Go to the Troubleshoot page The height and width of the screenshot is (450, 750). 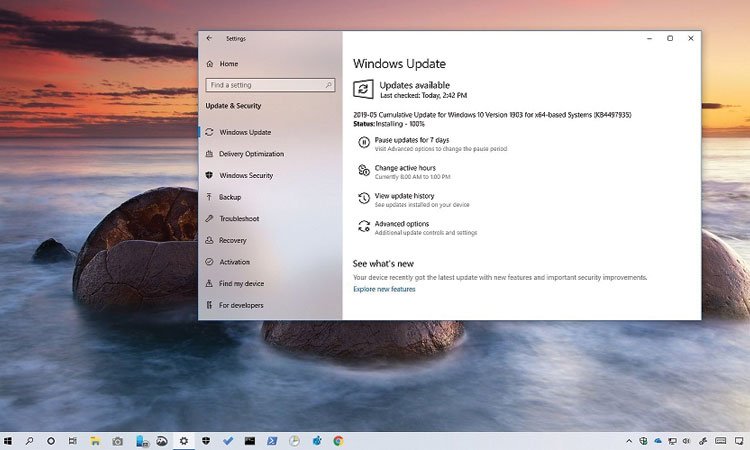pyautogui.click(x=239, y=219)
